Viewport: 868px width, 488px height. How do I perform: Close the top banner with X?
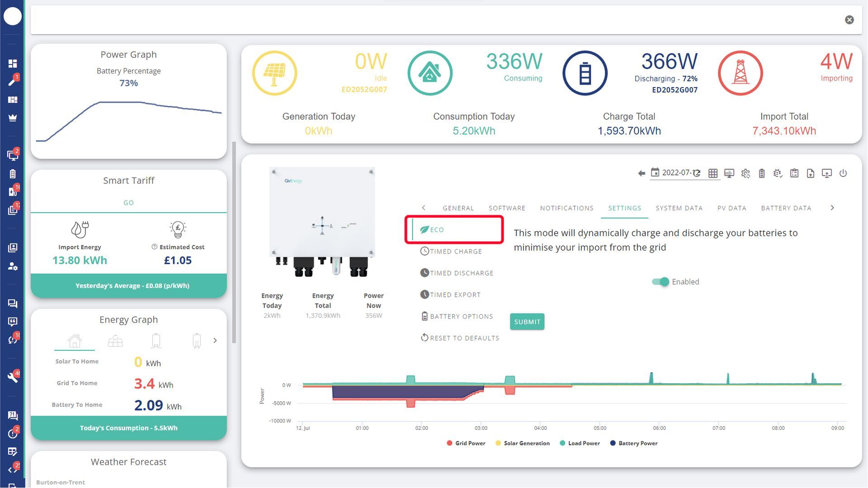(x=849, y=20)
